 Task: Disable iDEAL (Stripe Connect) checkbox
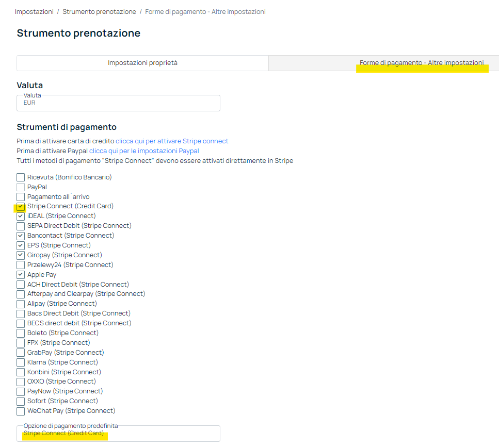click(21, 216)
